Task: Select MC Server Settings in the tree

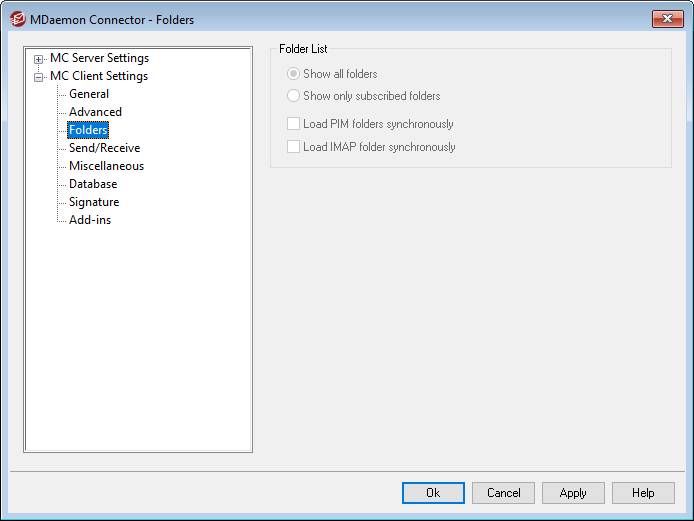Action: coord(99,58)
